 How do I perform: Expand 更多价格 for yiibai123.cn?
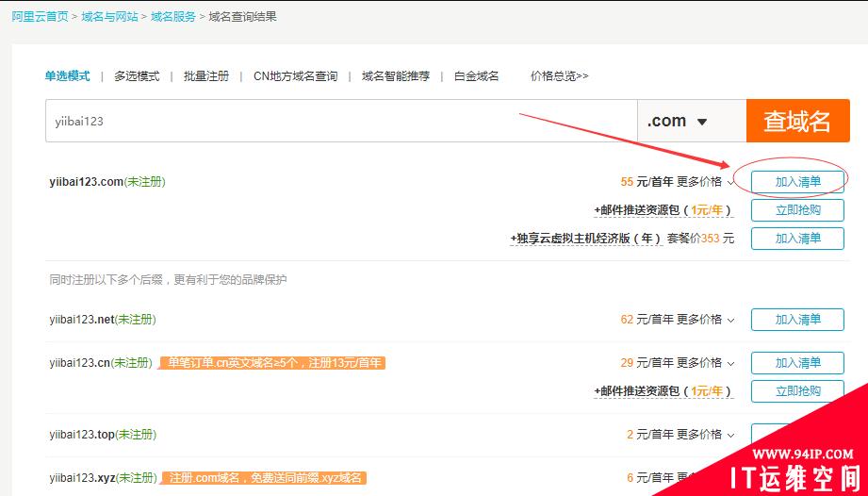[x=705, y=363]
